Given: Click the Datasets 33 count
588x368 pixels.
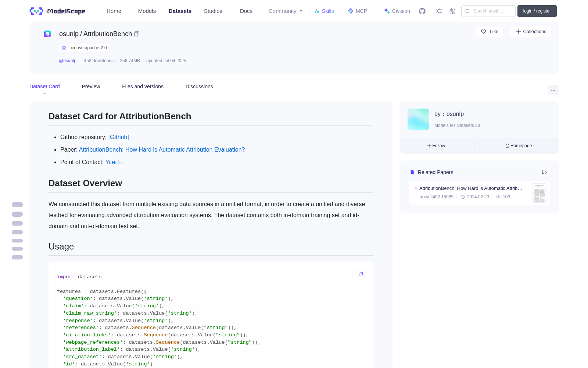Looking at the screenshot, I should click(x=468, y=125).
